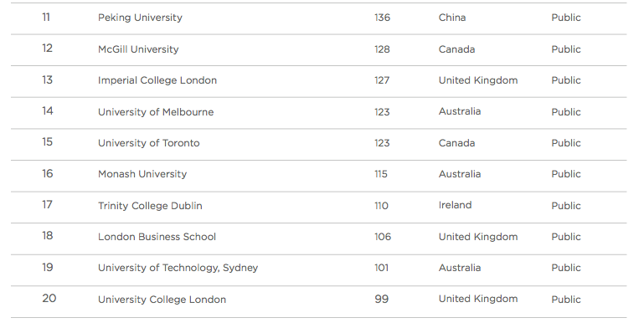Open the London Business School entry
The width and height of the screenshot is (644, 323).
tap(157, 237)
